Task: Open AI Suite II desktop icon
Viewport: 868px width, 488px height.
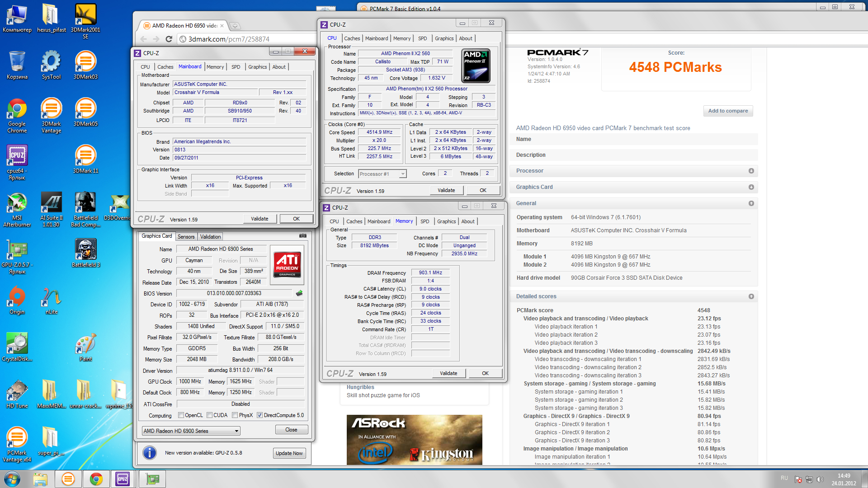Action: 51,210
